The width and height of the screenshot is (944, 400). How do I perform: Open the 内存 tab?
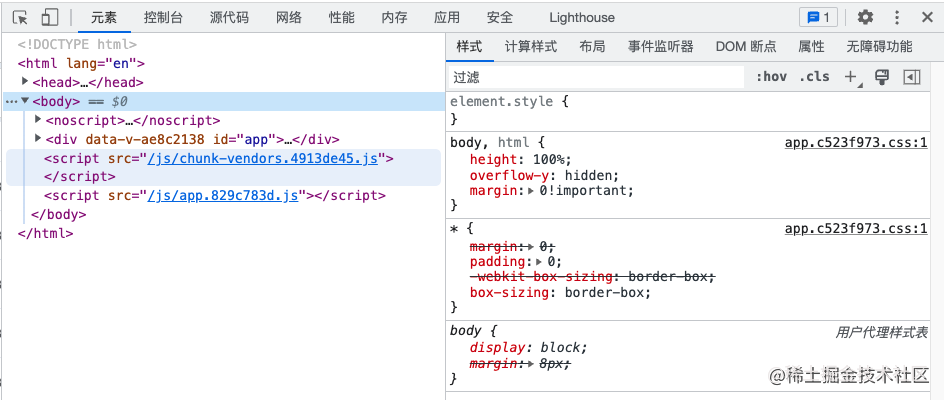click(394, 17)
